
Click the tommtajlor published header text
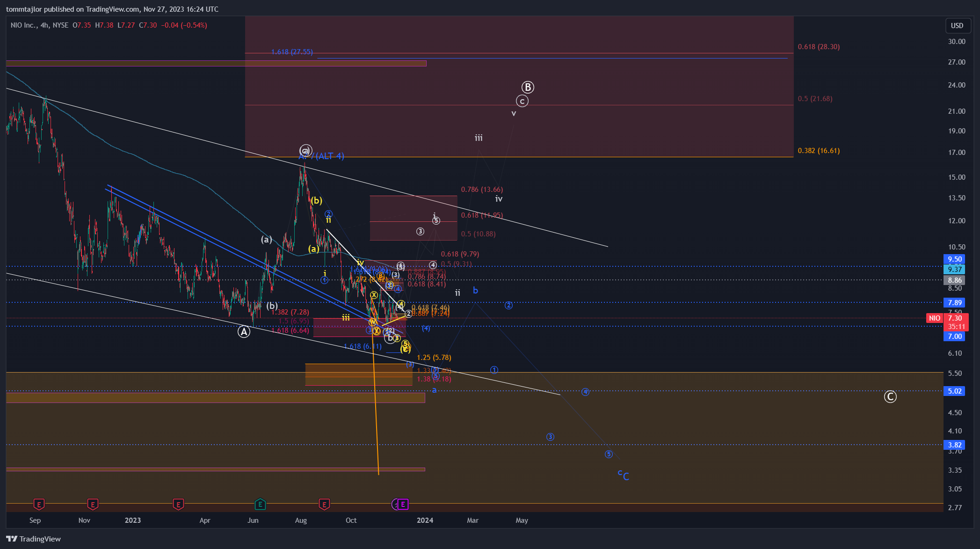[112, 9]
